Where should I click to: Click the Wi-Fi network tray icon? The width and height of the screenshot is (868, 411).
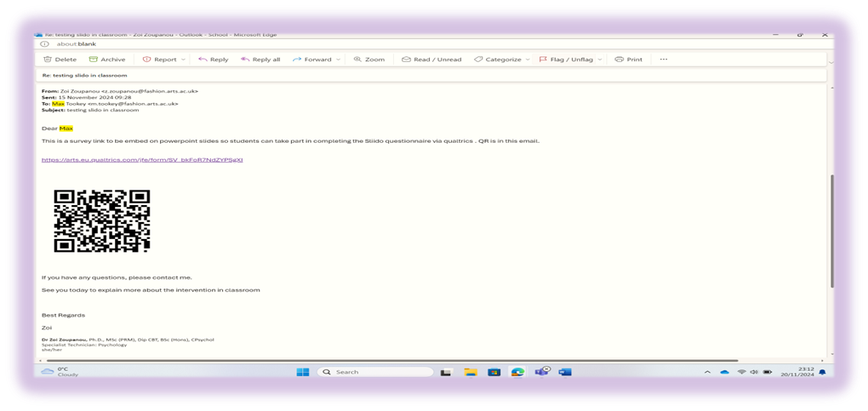tap(742, 372)
